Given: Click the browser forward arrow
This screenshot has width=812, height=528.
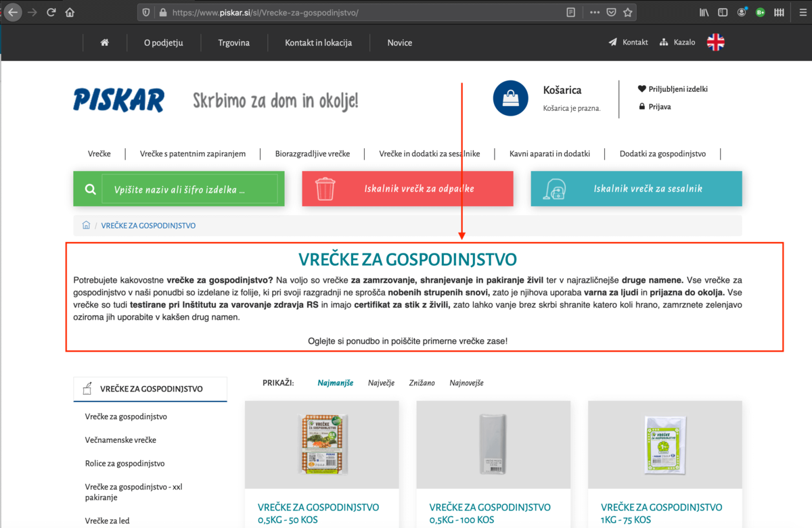Looking at the screenshot, I should 32,12.
